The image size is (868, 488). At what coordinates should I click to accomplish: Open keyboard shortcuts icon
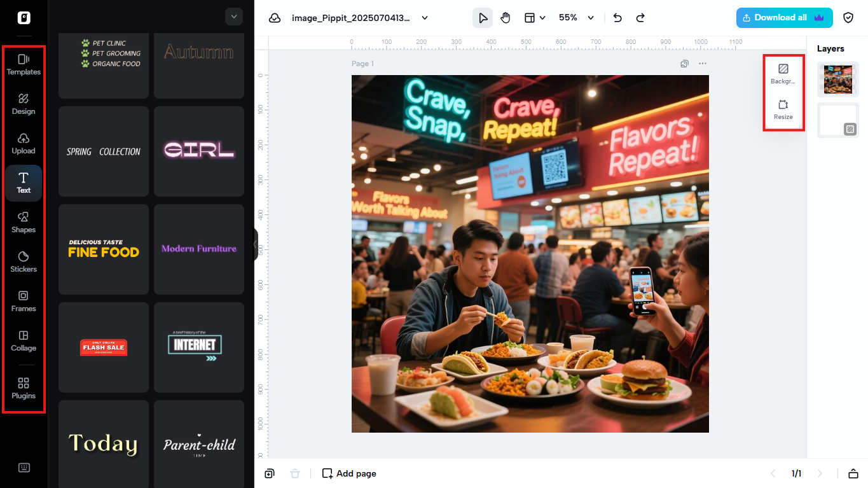point(24,468)
